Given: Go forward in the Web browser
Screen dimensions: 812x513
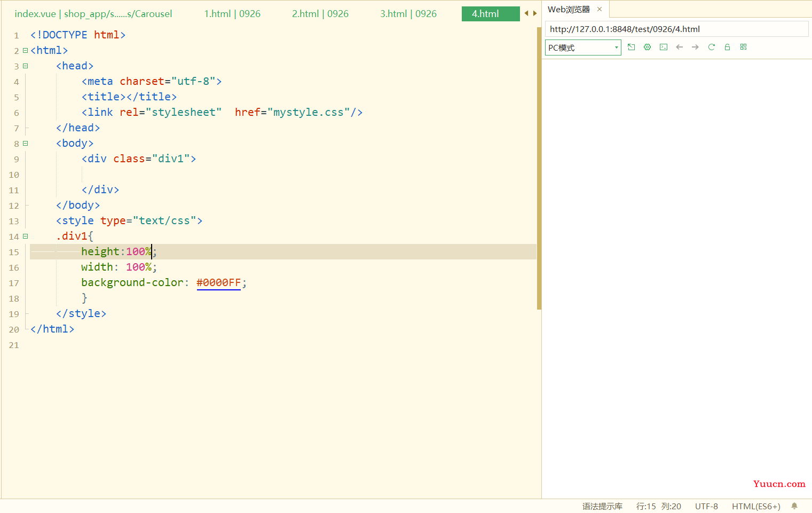Looking at the screenshot, I should pyautogui.click(x=695, y=47).
